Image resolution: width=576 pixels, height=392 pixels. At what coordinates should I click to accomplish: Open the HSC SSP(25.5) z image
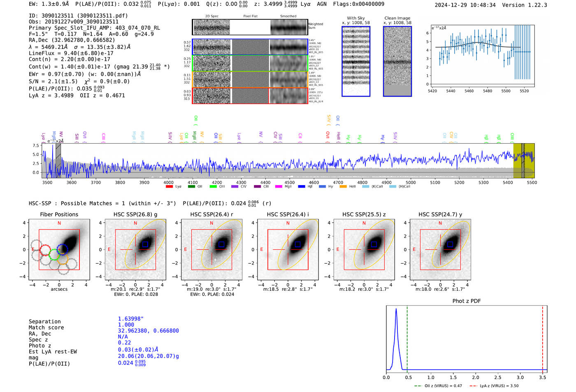364,250
